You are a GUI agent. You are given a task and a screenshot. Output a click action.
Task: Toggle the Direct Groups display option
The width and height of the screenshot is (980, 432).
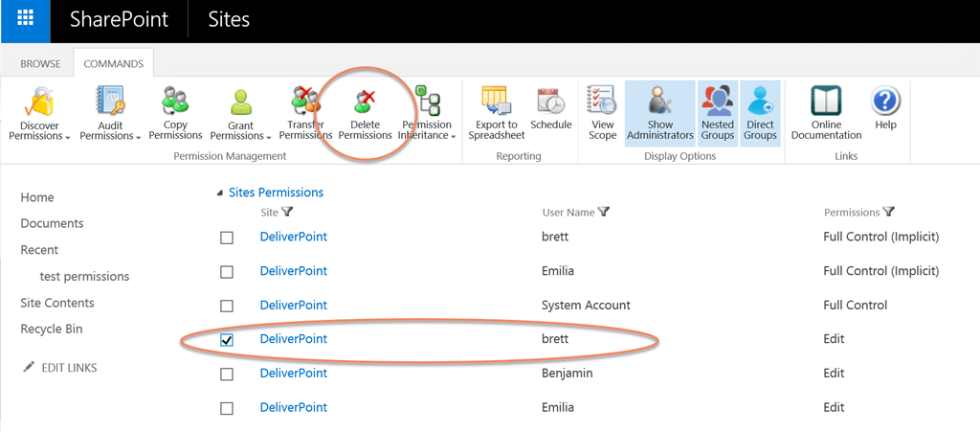coord(760,113)
